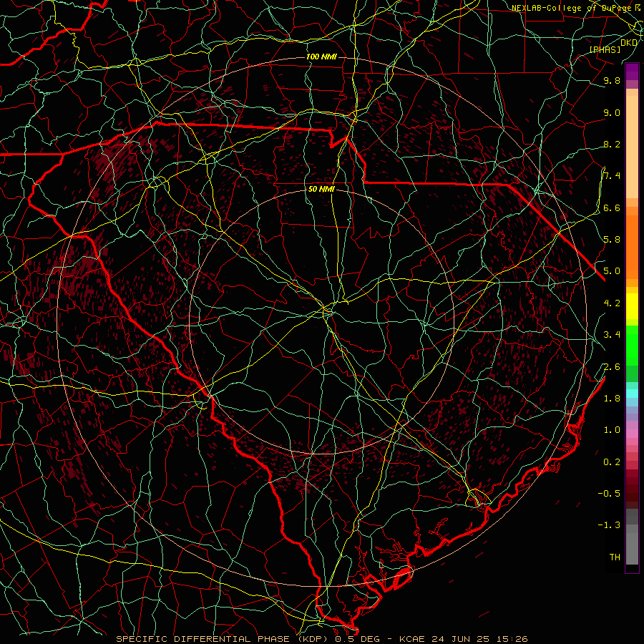
Task: Click the "[PHAS]" legend unit label
Action: click(x=605, y=49)
